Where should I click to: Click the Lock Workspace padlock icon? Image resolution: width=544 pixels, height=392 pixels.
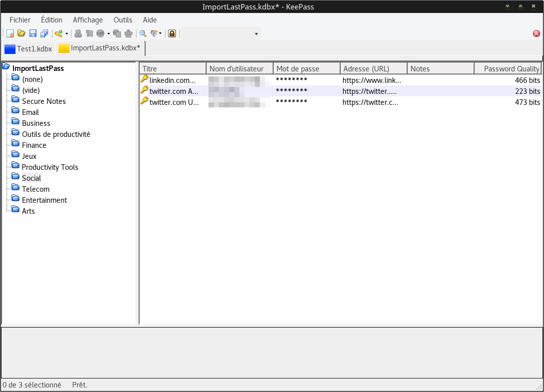172,33
